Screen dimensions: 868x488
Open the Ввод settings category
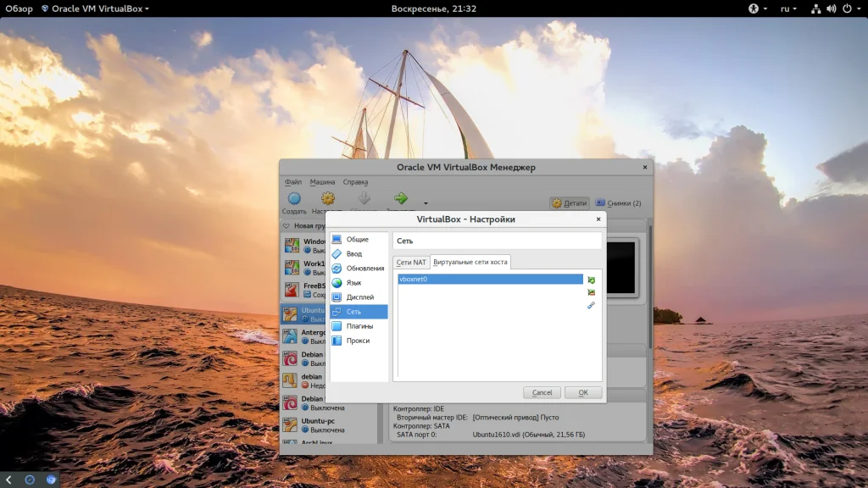tap(353, 254)
